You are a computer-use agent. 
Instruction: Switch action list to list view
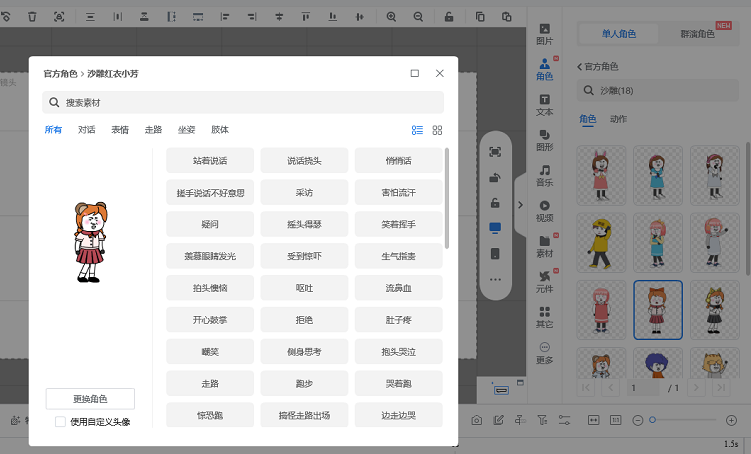click(417, 130)
